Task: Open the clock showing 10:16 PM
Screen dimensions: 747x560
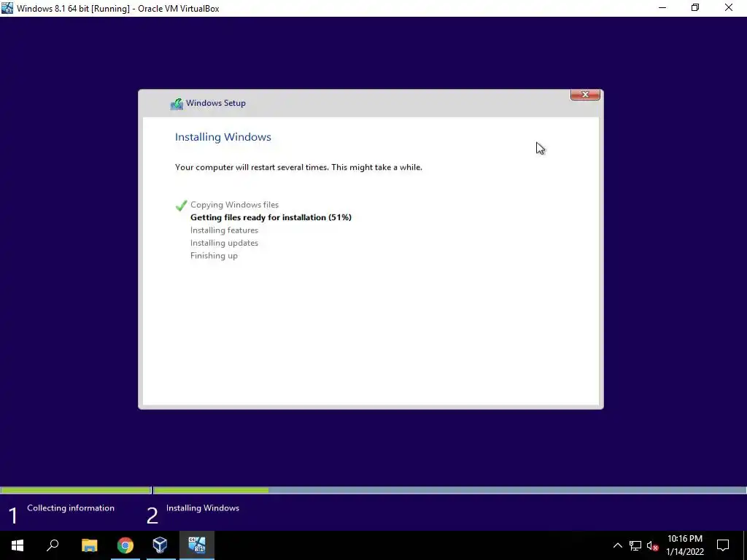Action: click(684, 545)
